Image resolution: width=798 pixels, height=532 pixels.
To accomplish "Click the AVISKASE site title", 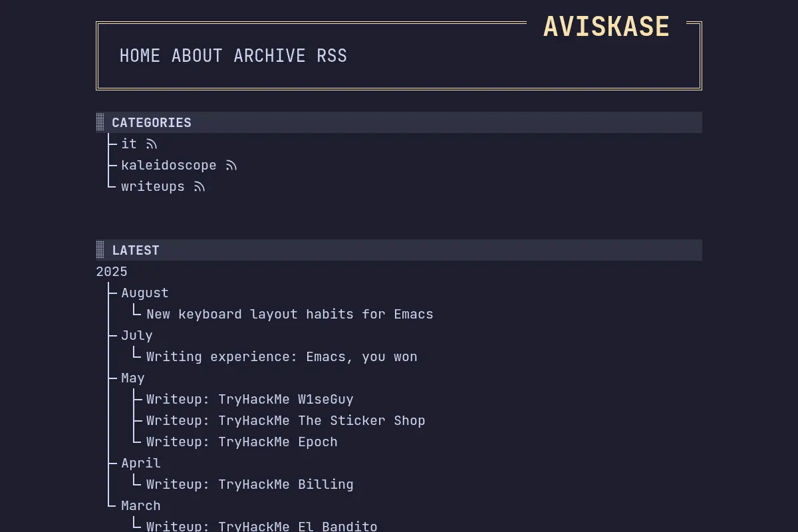I will point(606,27).
